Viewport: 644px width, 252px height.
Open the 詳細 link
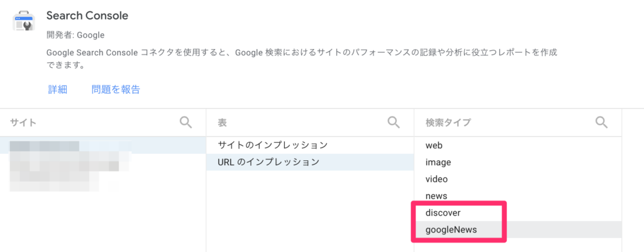(57, 89)
